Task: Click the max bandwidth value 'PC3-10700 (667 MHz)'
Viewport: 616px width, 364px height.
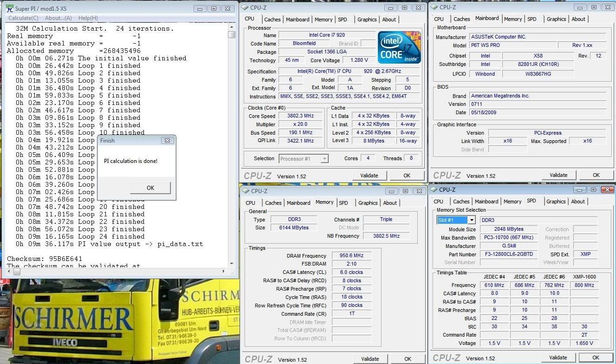Action: 509,238
